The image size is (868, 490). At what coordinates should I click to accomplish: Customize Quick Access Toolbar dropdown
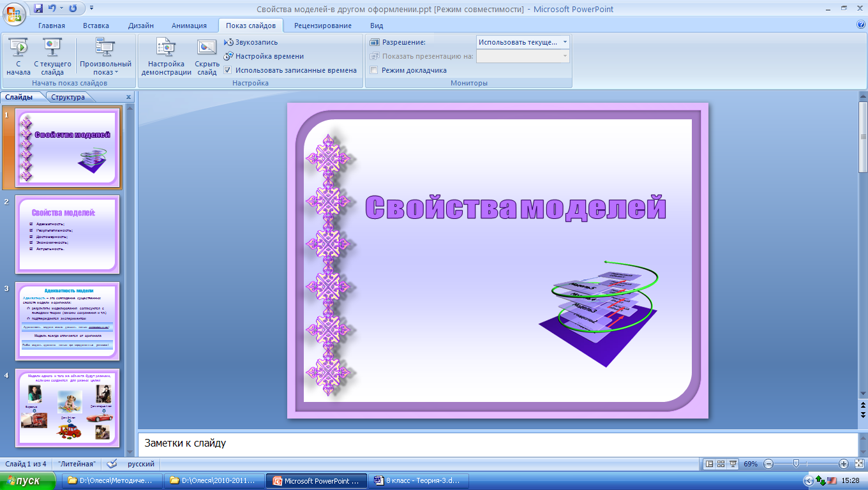(91, 9)
